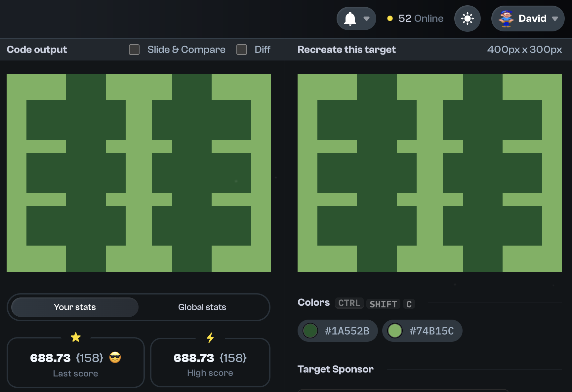Toggle light mode with the sun icon
The image size is (572, 392).
point(468,19)
